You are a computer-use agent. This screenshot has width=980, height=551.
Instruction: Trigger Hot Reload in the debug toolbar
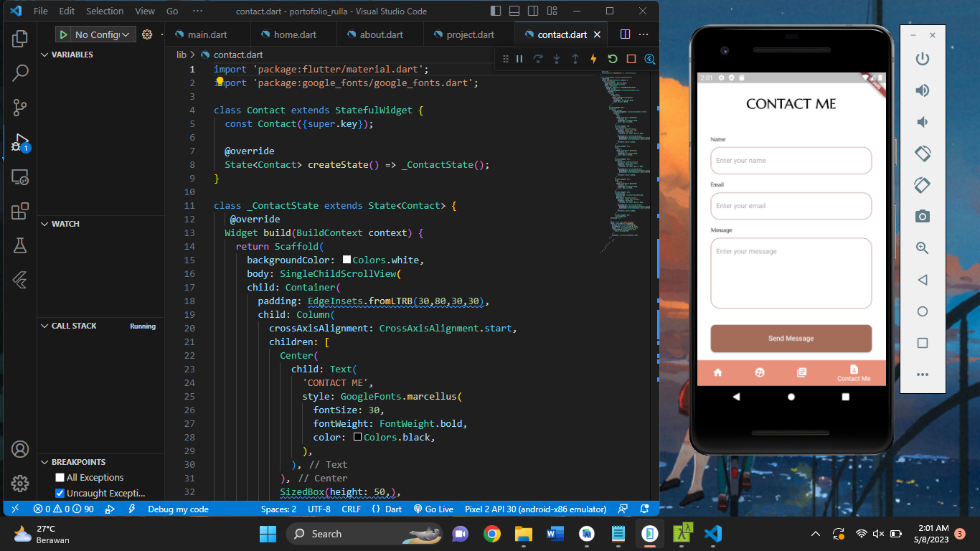click(593, 60)
